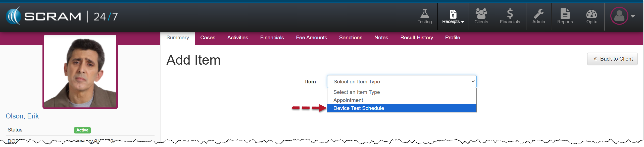Choose Appointment from the item list
This screenshot has width=644, height=147.
pyautogui.click(x=348, y=100)
